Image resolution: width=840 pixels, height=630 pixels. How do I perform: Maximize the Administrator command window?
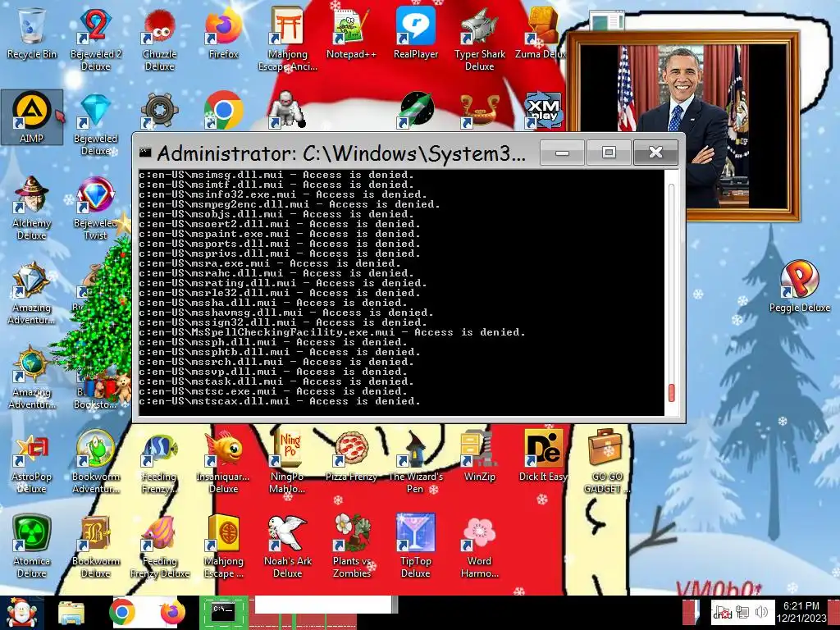[x=609, y=153]
